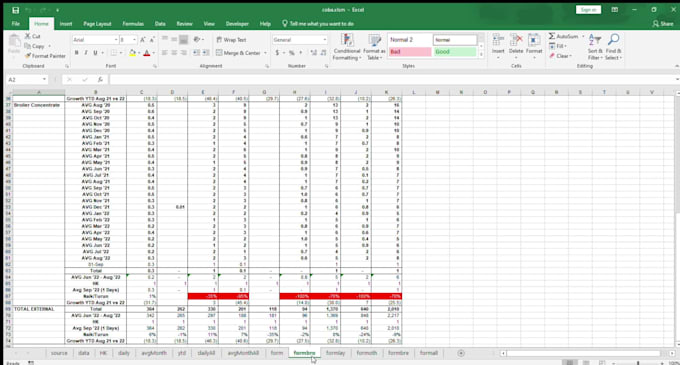Viewport: 680px width, 365px height.
Task: Open the Clear options
Action: click(x=560, y=56)
